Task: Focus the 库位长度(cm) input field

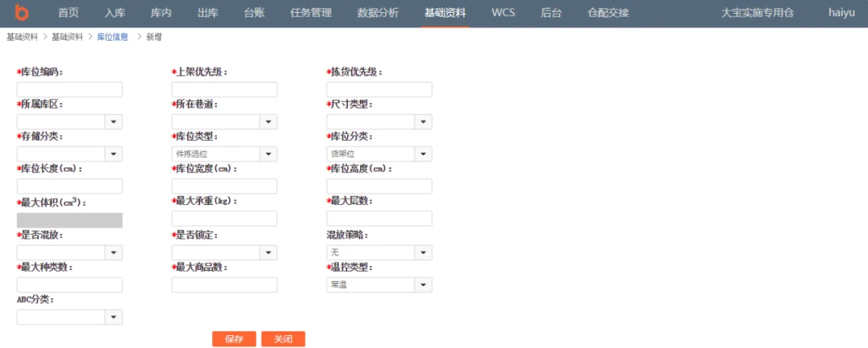Action: [70, 186]
